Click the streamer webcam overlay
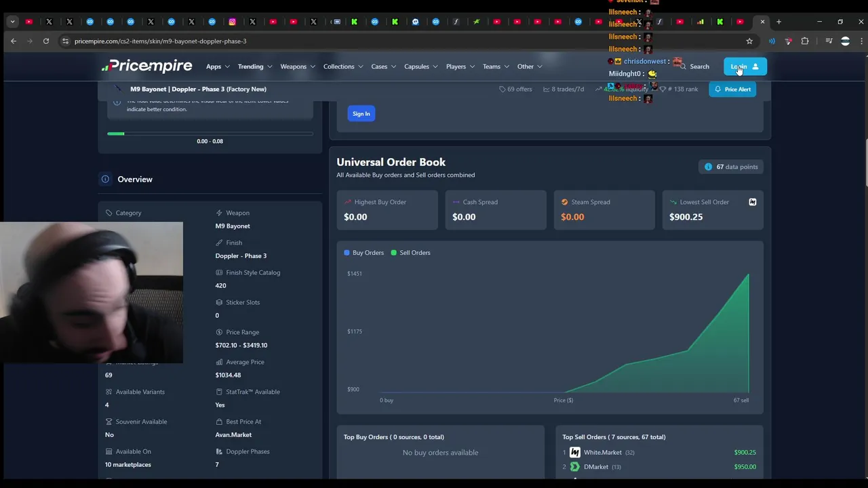This screenshot has width=868, height=488. (x=92, y=292)
